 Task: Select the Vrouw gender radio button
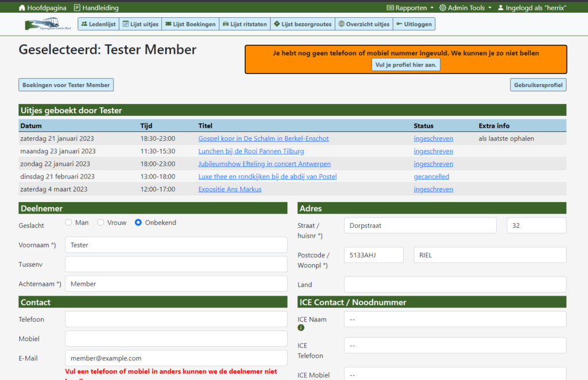tap(100, 223)
